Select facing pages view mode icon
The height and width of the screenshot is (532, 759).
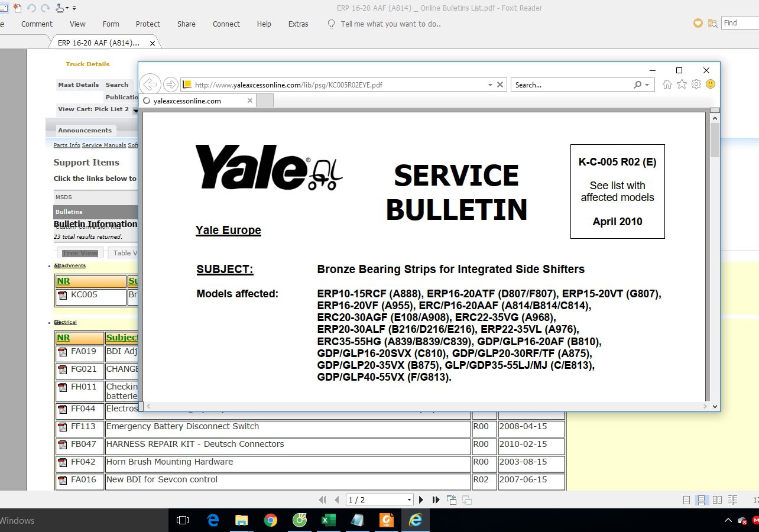tap(717, 499)
